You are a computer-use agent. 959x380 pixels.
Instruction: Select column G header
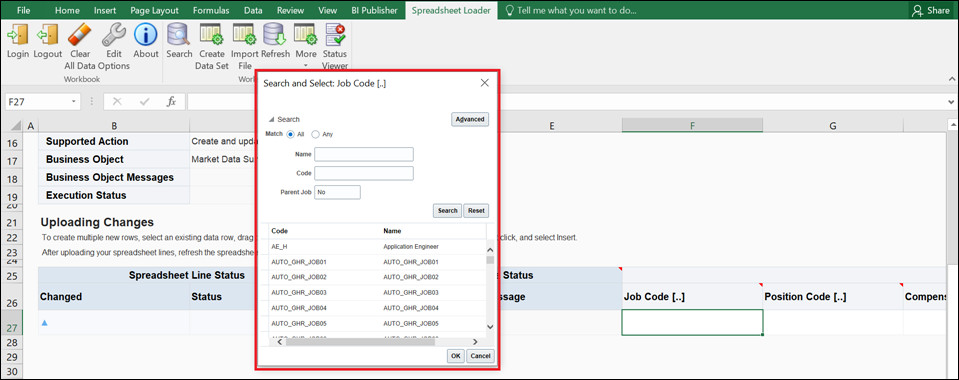pos(833,125)
